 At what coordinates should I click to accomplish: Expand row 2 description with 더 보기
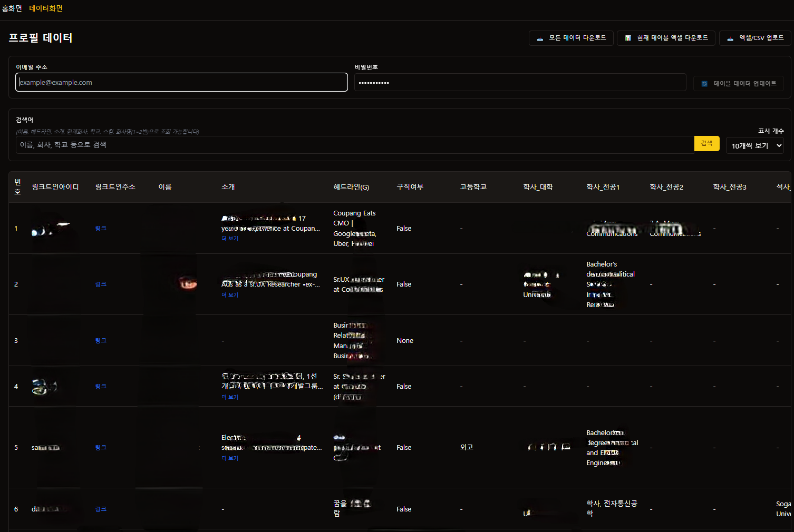[230, 295]
